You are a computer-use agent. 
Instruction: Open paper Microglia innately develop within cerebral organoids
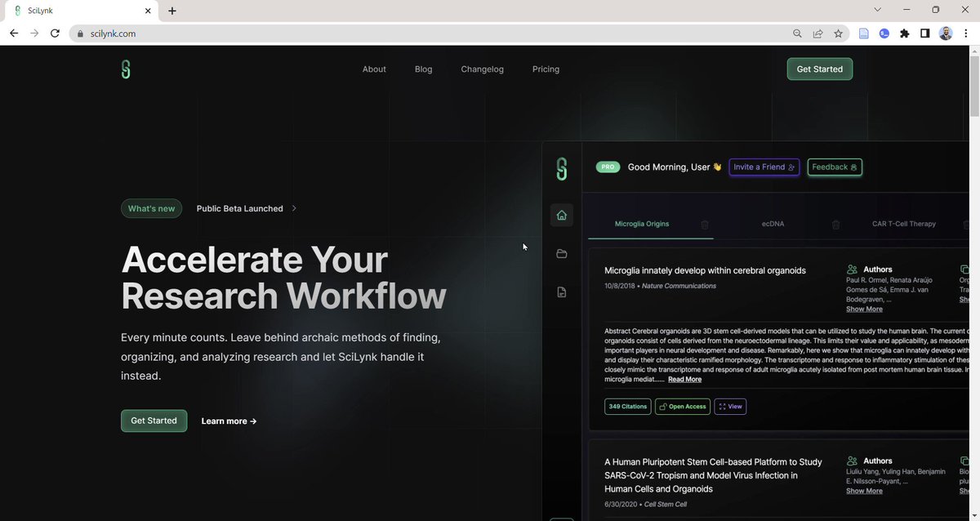tap(705, 270)
